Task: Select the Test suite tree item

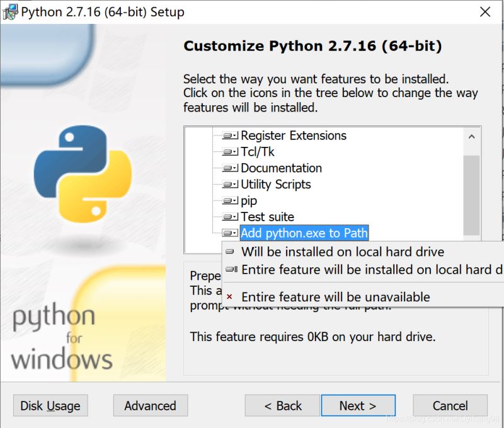Action: (x=267, y=217)
